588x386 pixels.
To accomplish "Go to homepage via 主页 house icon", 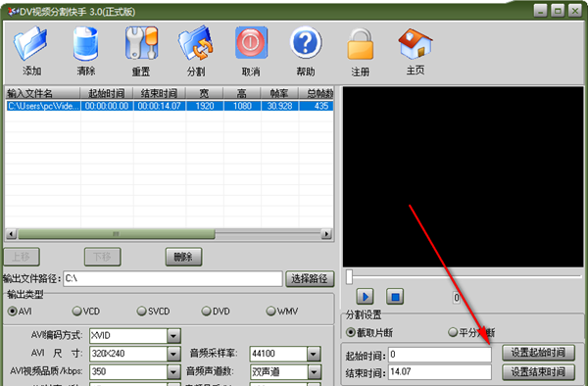I will tap(416, 43).
